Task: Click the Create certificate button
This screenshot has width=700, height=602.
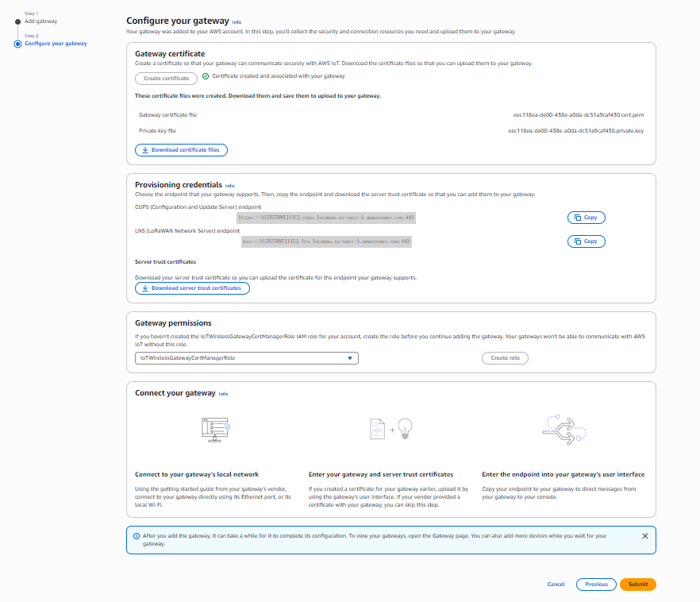Action: click(166, 79)
